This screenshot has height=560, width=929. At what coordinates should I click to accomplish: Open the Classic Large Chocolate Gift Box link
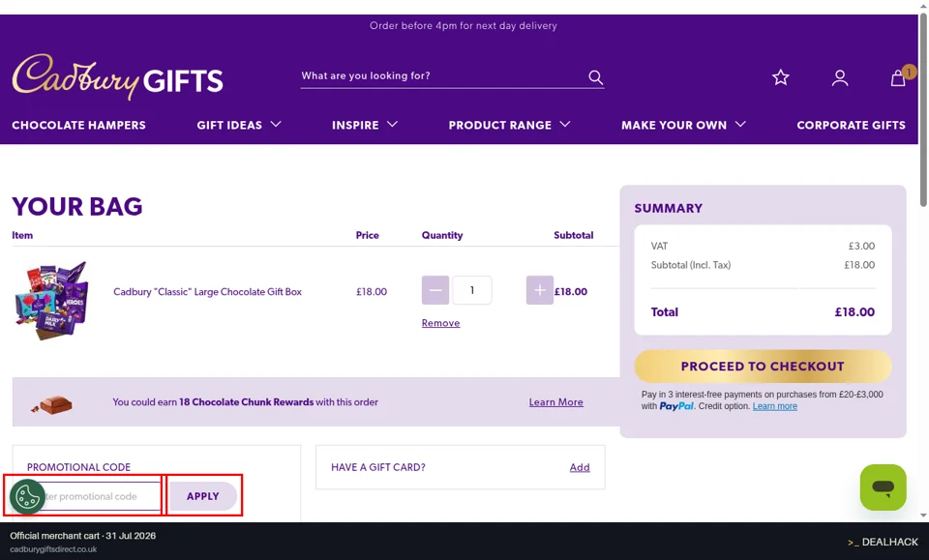207,292
